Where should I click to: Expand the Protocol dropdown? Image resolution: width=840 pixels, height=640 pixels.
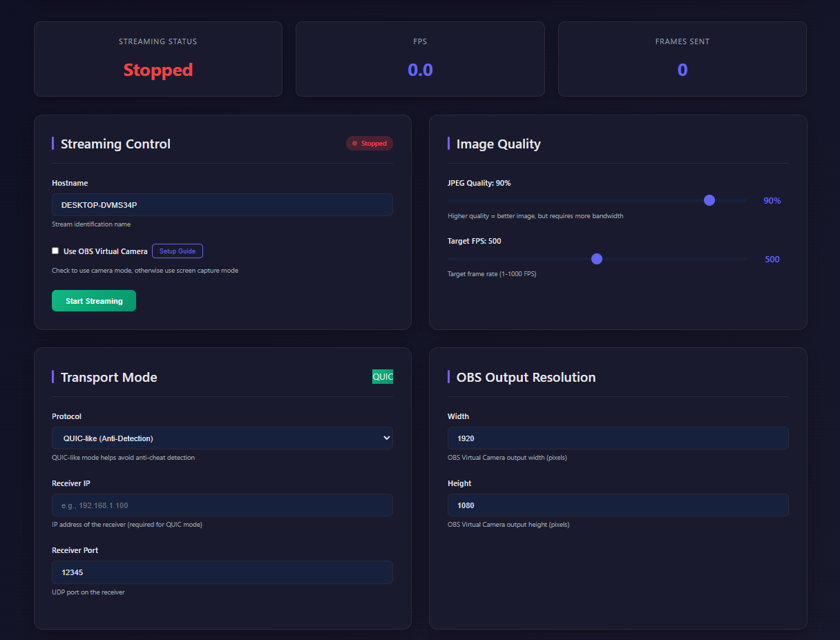[222, 438]
